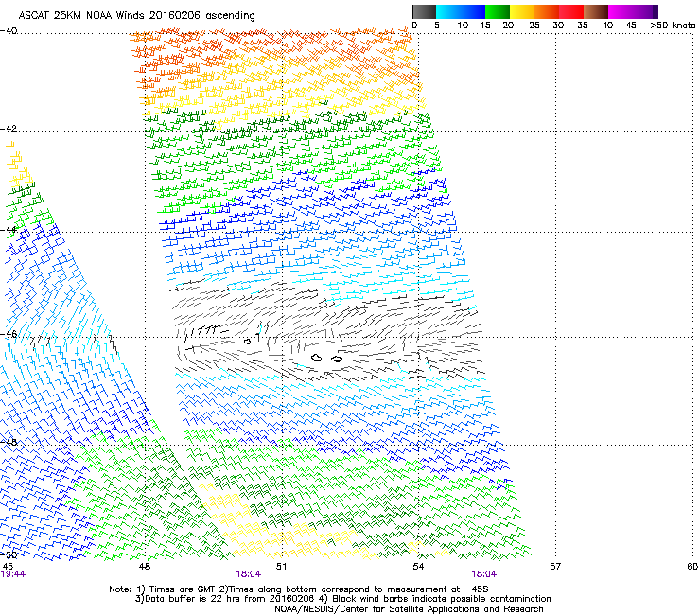This screenshot has width=700, height=615.
Task: Click the '30' label under the color bar
Action: [x=558, y=26]
